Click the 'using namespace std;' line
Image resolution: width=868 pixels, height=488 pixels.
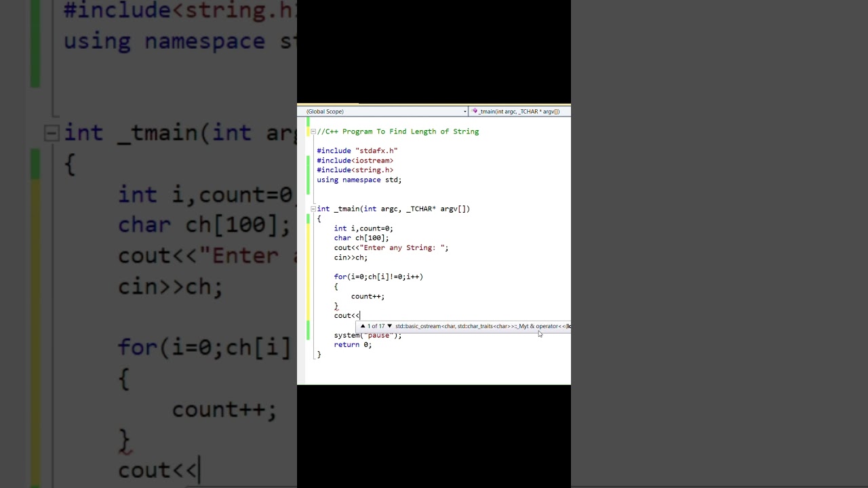click(359, 180)
